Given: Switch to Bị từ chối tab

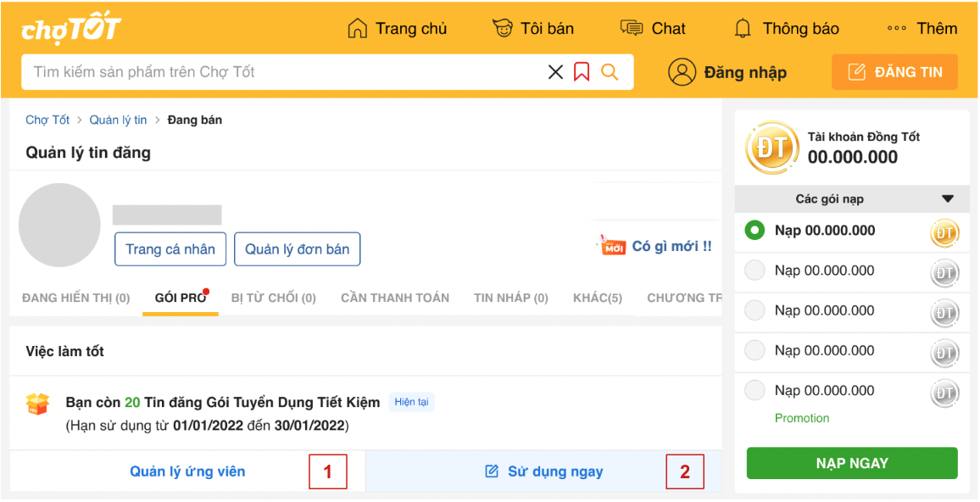Looking at the screenshot, I should point(273,298).
